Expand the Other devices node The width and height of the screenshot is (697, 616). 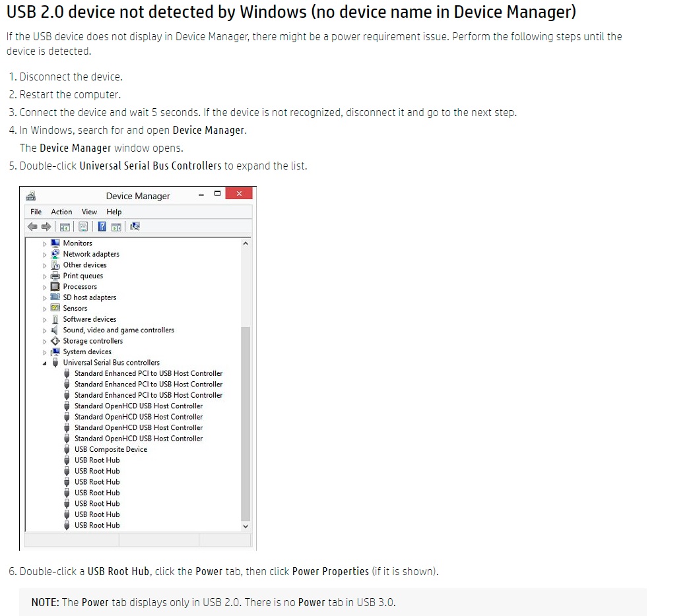pyautogui.click(x=44, y=266)
